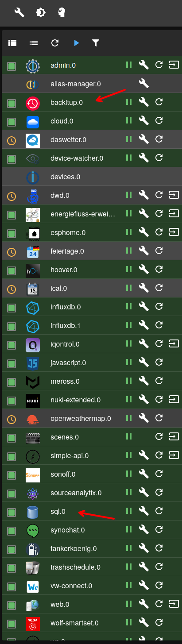Pause the cloud.0 adapter

[129, 121]
